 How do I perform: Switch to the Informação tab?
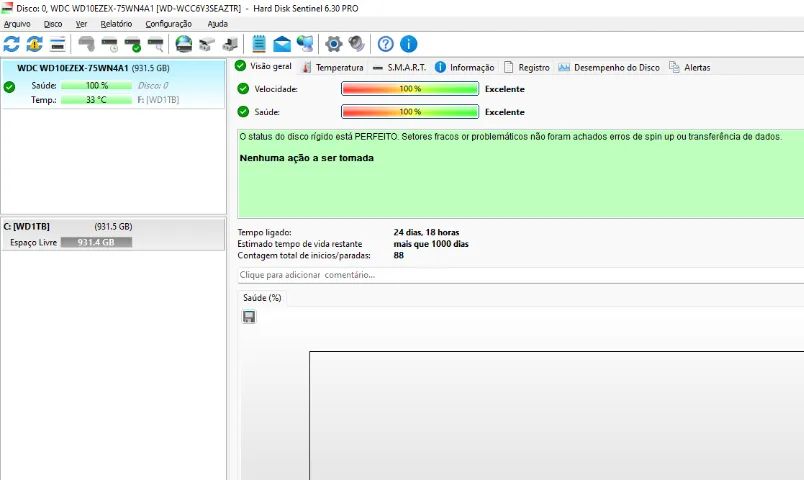coord(465,68)
